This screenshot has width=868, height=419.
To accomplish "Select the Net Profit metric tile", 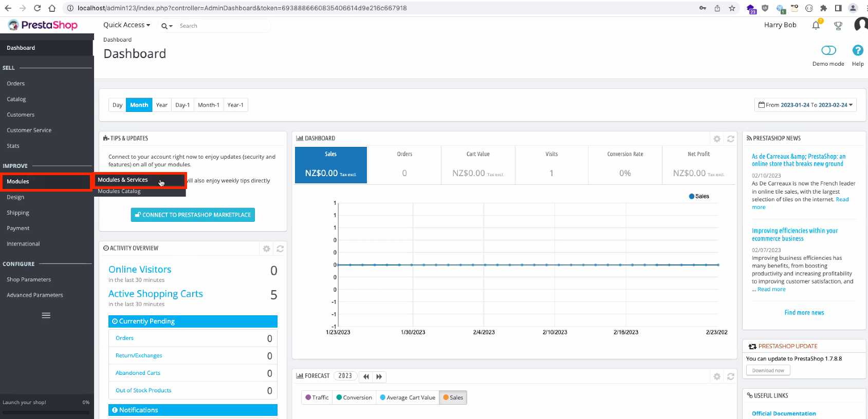I will 699,165.
